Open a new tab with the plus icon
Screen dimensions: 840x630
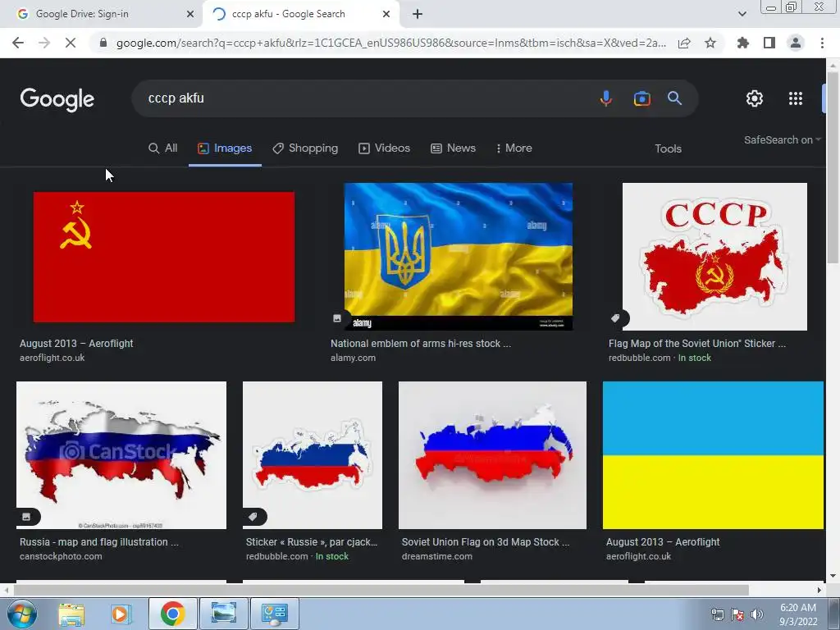(x=418, y=14)
